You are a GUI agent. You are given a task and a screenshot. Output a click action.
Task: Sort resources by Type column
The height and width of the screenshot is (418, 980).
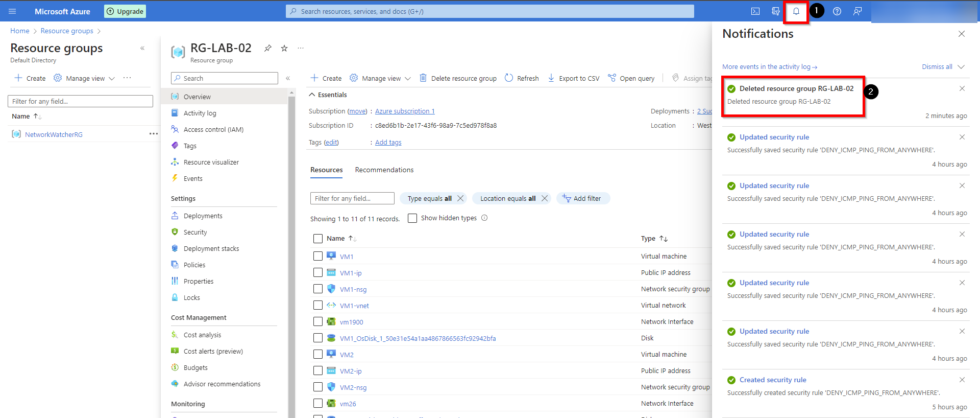654,238
